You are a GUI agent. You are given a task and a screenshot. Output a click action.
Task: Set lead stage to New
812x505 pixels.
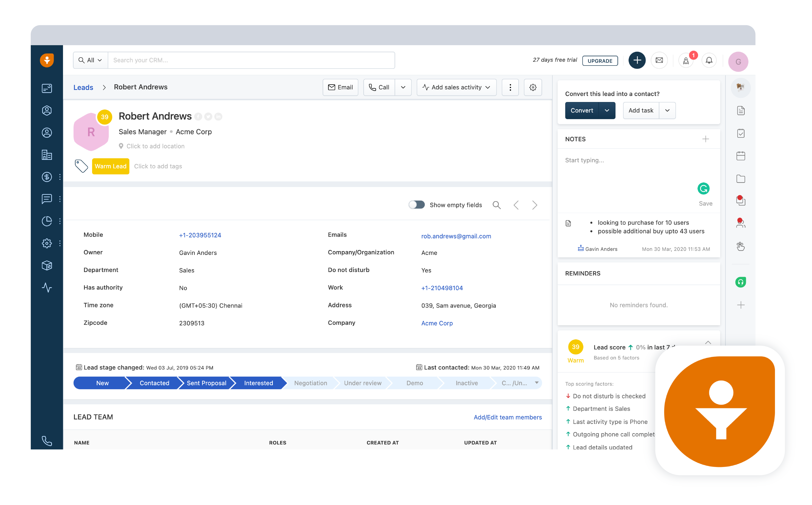[102, 383]
